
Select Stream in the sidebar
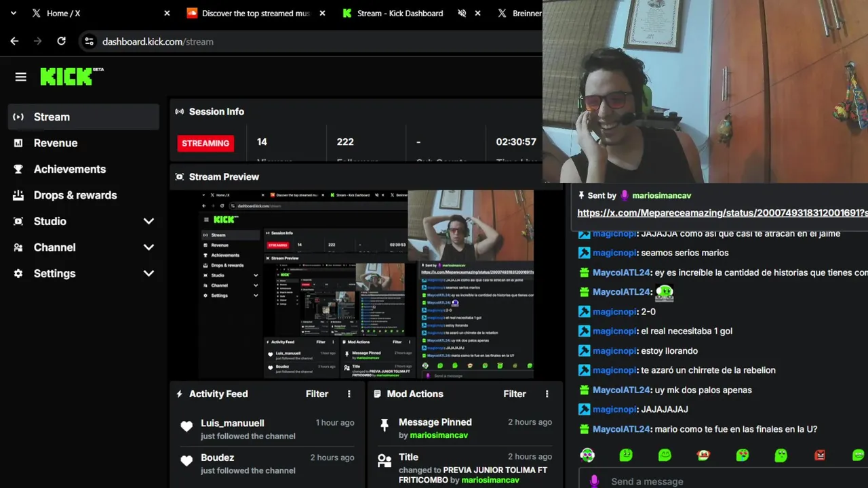coord(83,117)
